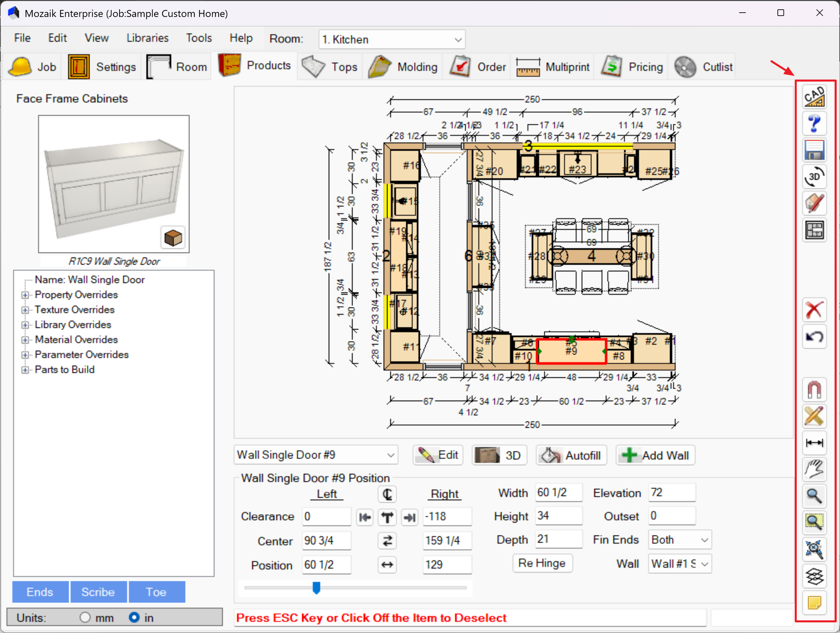Toggle the Toe button
Screen dimensions: 840x633
pyautogui.click(x=156, y=592)
